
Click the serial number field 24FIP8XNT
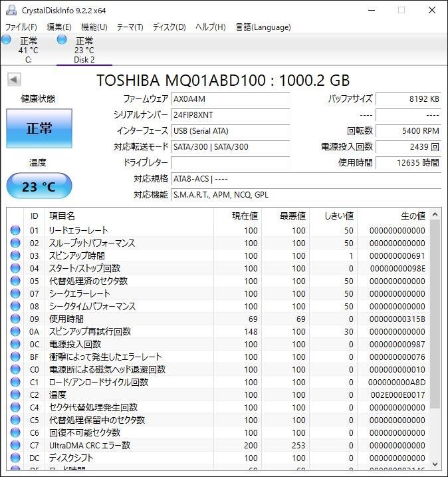tap(230, 115)
